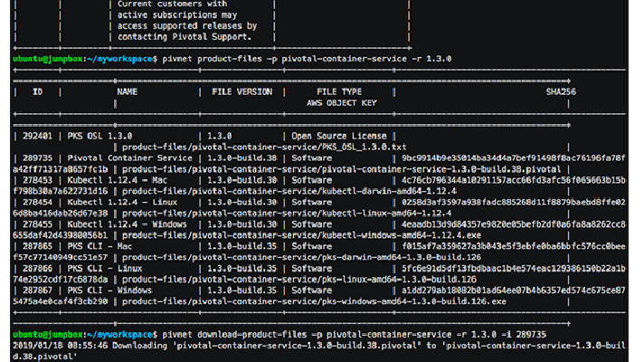Image resolution: width=644 pixels, height=362 pixels.
Task: Click the pks-linux-amd64-1.3.0-build.126 object key
Action: pos(299,280)
